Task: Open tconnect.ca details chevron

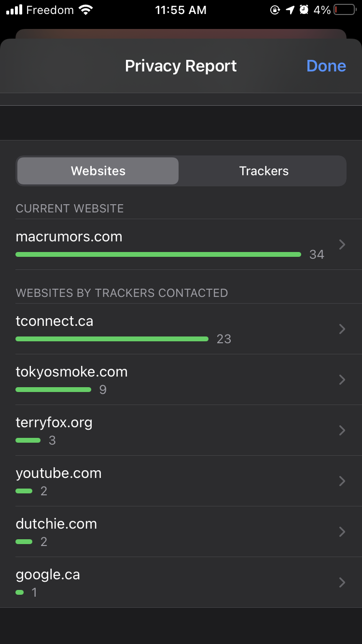Action: click(x=342, y=329)
